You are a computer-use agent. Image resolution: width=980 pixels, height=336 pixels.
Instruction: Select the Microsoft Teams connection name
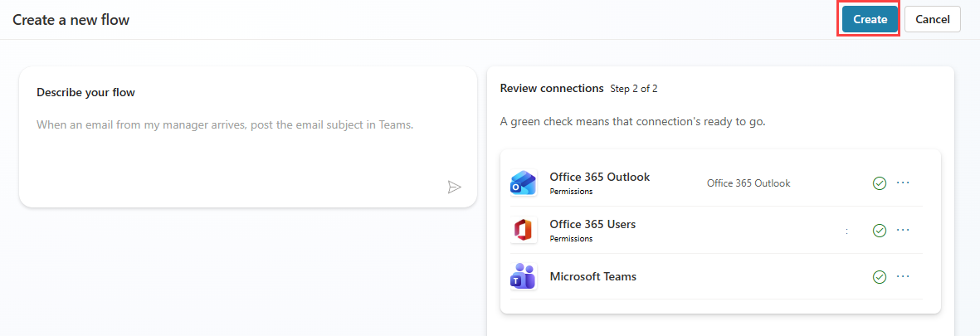[593, 276]
